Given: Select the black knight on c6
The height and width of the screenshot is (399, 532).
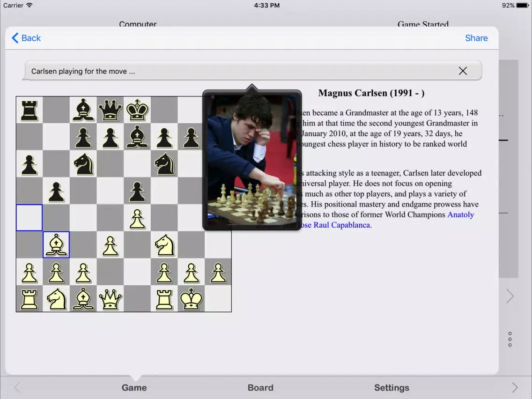Looking at the screenshot, I should pyautogui.click(x=83, y=164).
